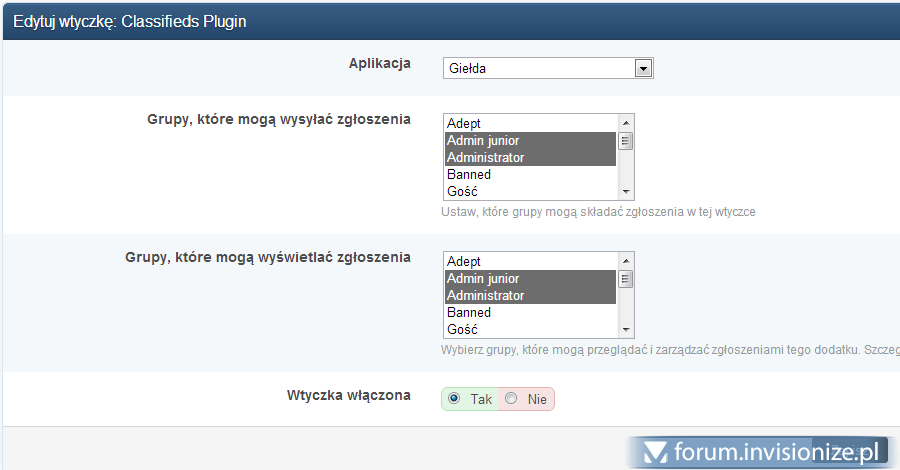Click scrollbar thumb of wyświetlać zgłoszenia list
900x470 pixels.
(626, 279)
